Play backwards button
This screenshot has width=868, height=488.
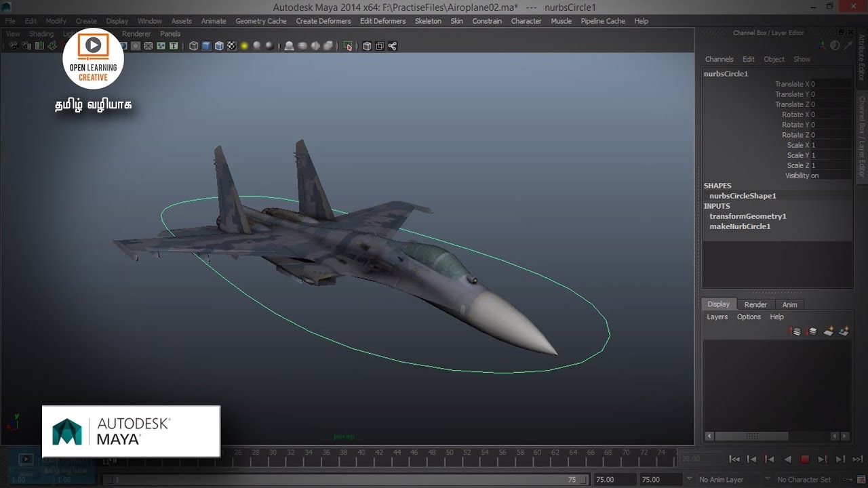coord(788,459)
